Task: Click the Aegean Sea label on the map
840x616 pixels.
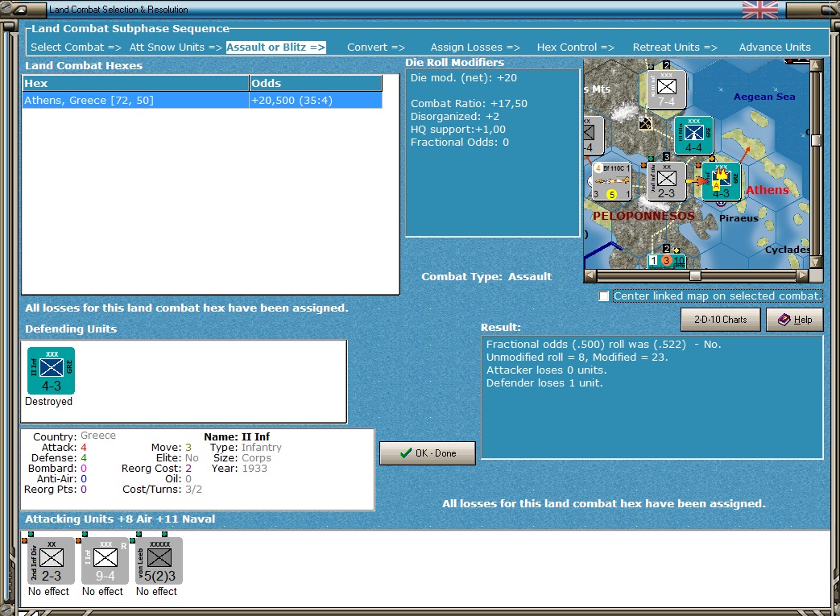Action: (x=764, y=97)
